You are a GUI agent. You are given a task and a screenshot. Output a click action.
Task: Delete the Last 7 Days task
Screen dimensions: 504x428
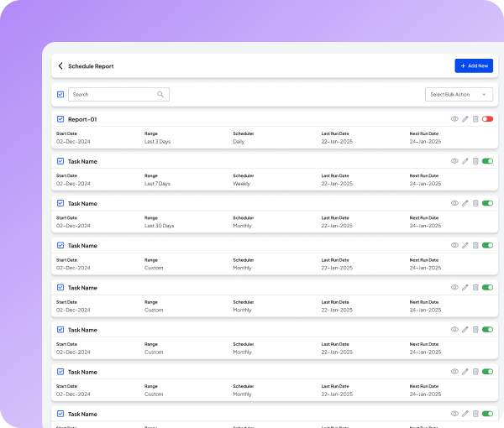coord(475,161)
